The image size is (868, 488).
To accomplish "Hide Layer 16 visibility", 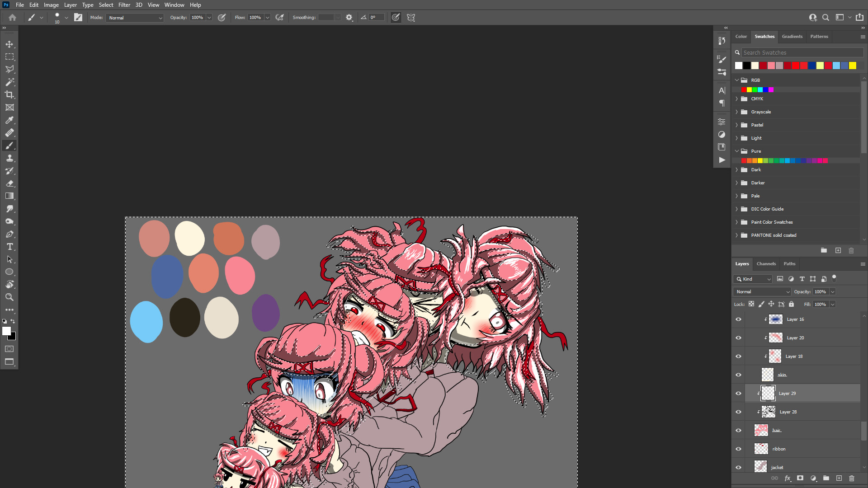I will [738, 319].
